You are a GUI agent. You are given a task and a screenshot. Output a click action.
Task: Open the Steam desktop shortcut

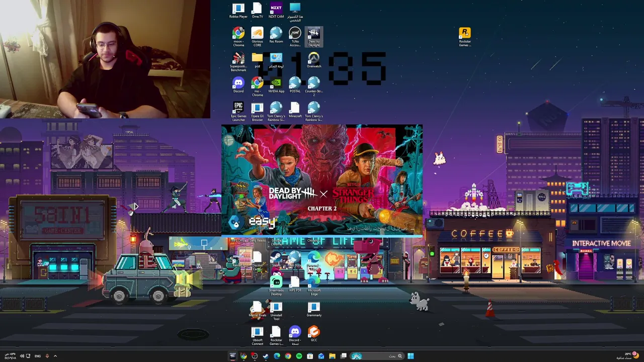(x=276, y=260)
